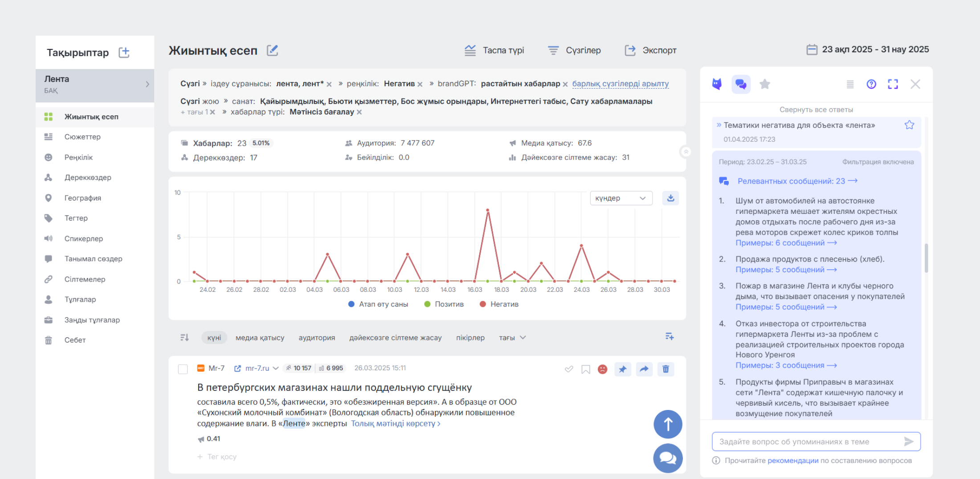Change sentiment via red face icon

click(x=603, y=369)
